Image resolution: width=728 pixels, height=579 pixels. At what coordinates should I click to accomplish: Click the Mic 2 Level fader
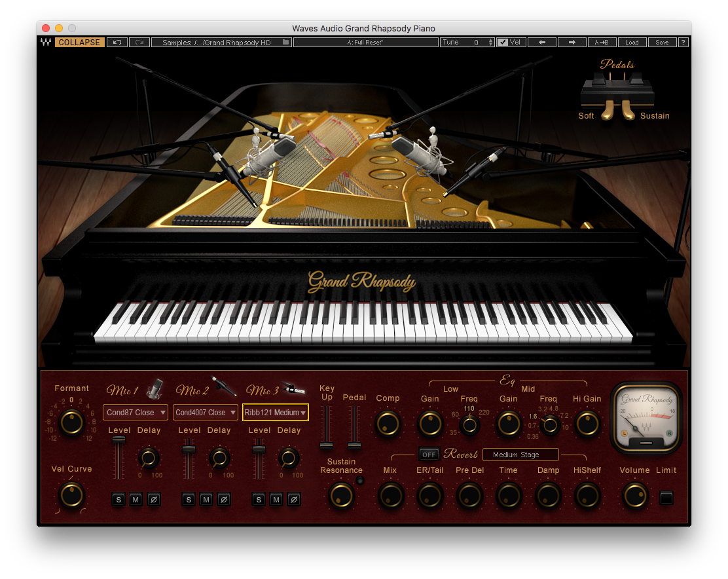pyautogui.click(x=189, y=449)
